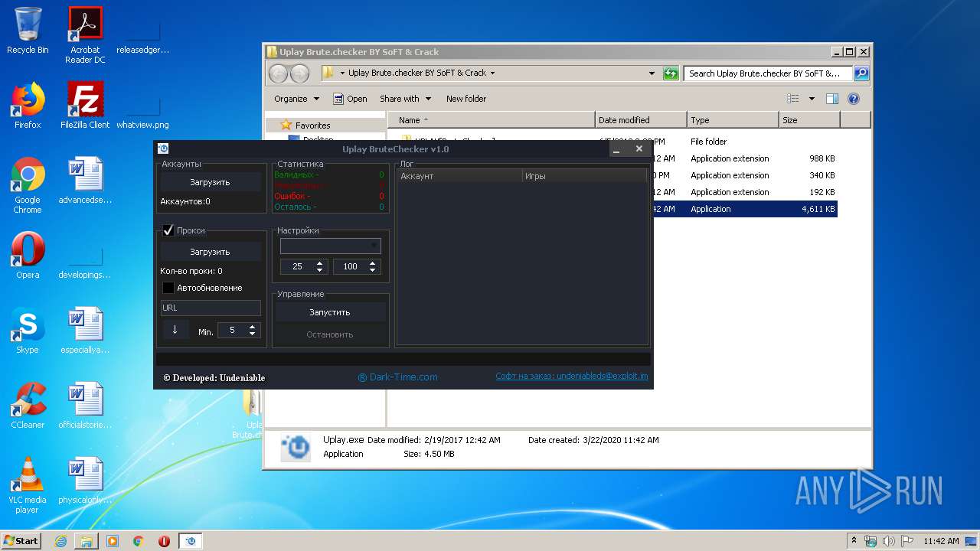Click the Internet Explorer taskbar icon
Image resolution: width=980 pixels, height=551 pixels.
(x=60, y=540)
